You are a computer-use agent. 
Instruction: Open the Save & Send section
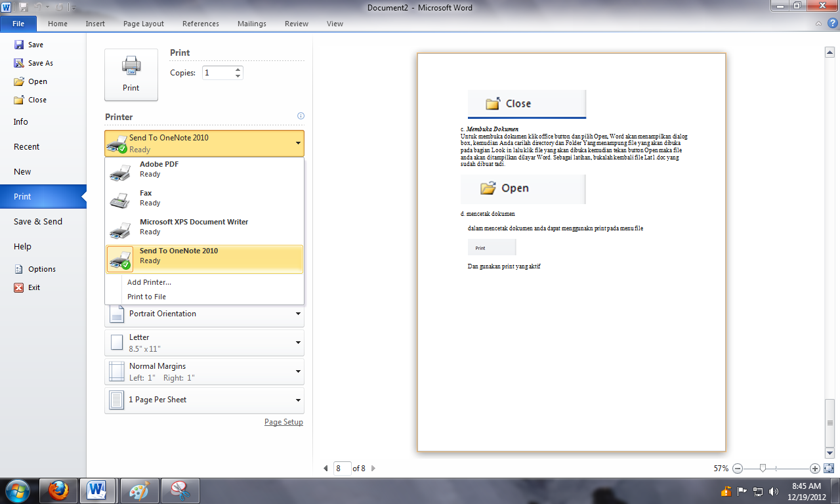click(43, 221)
